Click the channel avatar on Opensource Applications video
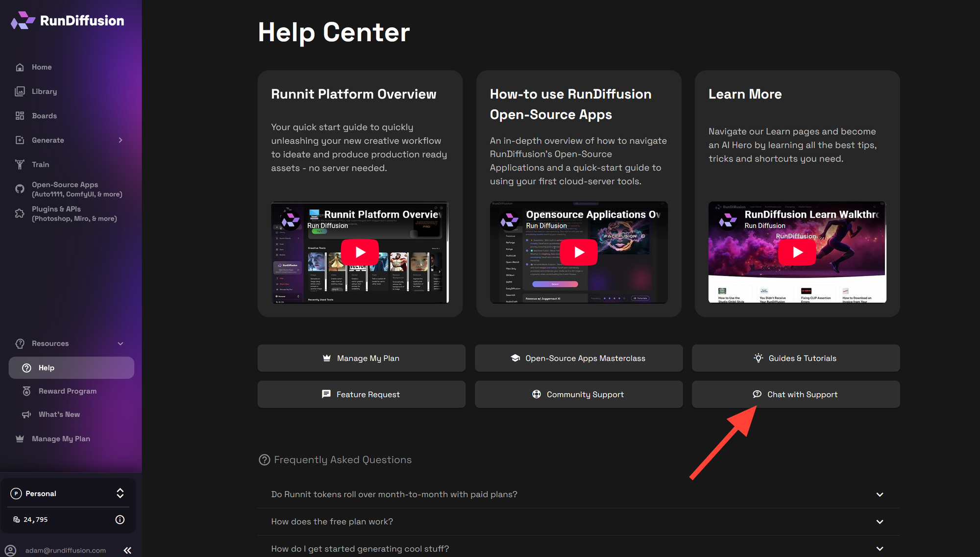Image resolution: width=980 pixels, height=557 pixels. click(x=509, y=220)
